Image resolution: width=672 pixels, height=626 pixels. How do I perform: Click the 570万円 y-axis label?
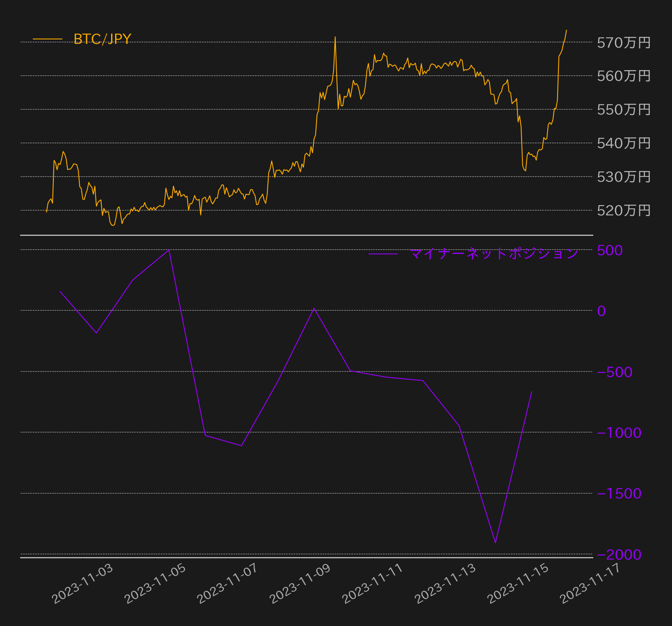[x=624, y=43]
